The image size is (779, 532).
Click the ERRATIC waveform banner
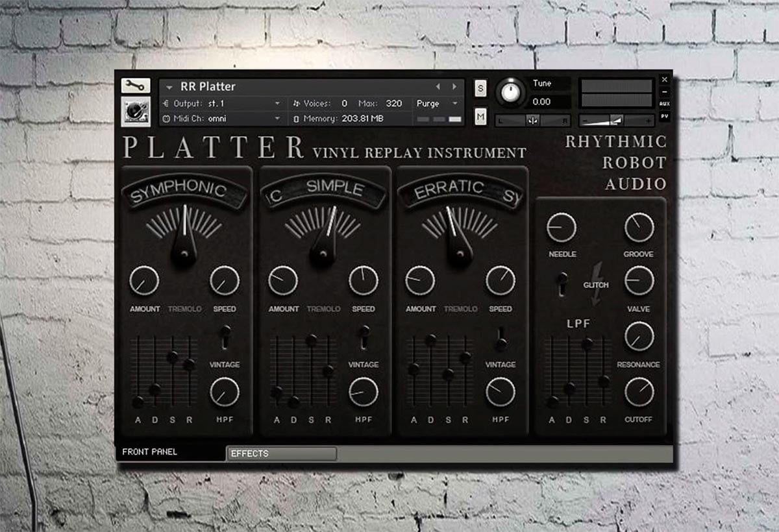[460, 191]
